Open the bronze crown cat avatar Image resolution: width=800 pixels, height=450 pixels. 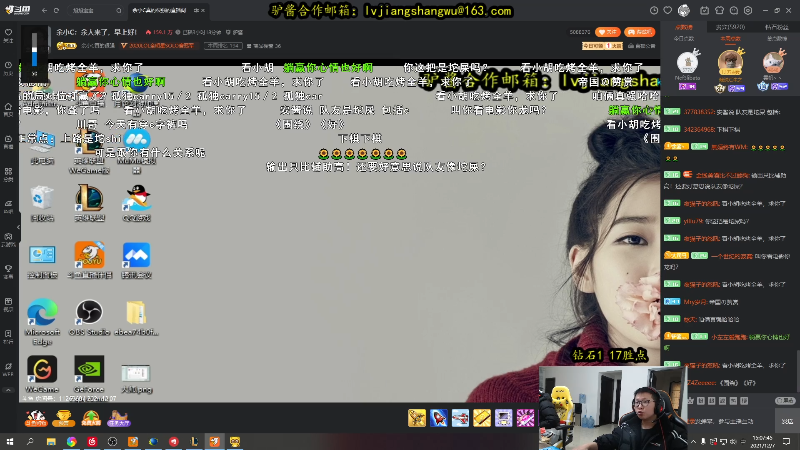point(773,63)
